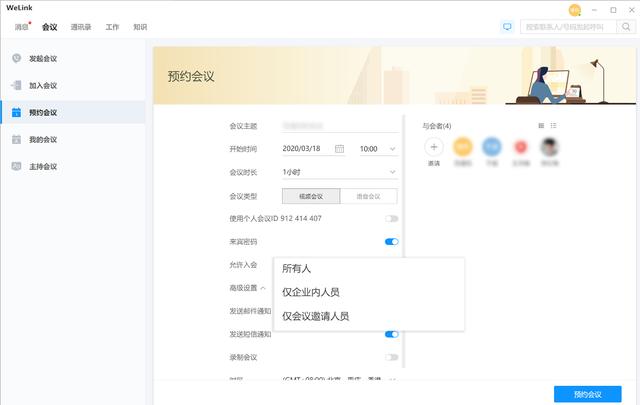Click the plus icon to invite attendees
Image resolution: width=640 pixels, height=405 pixels.
(434, 147)
